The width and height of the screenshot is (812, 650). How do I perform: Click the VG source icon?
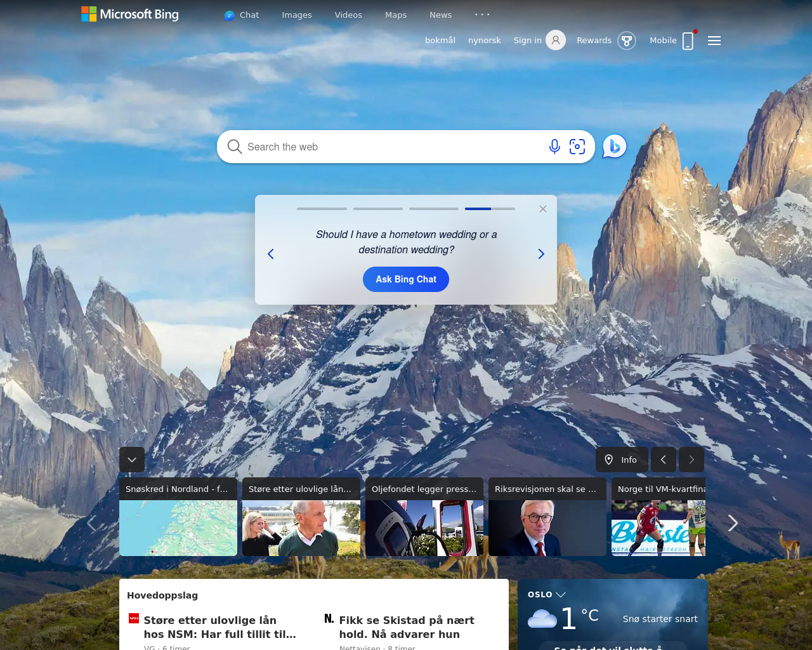(134, 618)
